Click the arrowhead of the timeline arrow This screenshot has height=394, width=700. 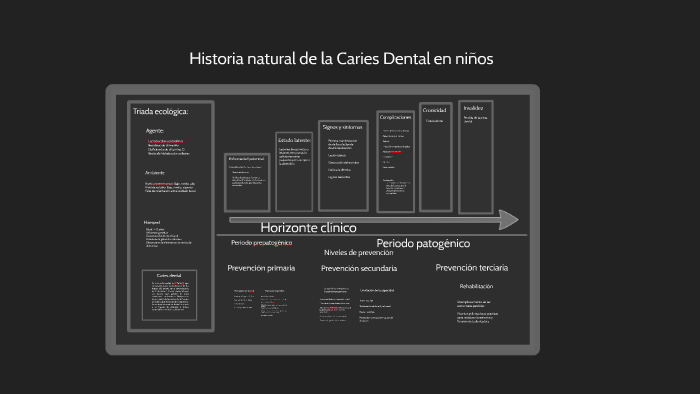(508, 220)
